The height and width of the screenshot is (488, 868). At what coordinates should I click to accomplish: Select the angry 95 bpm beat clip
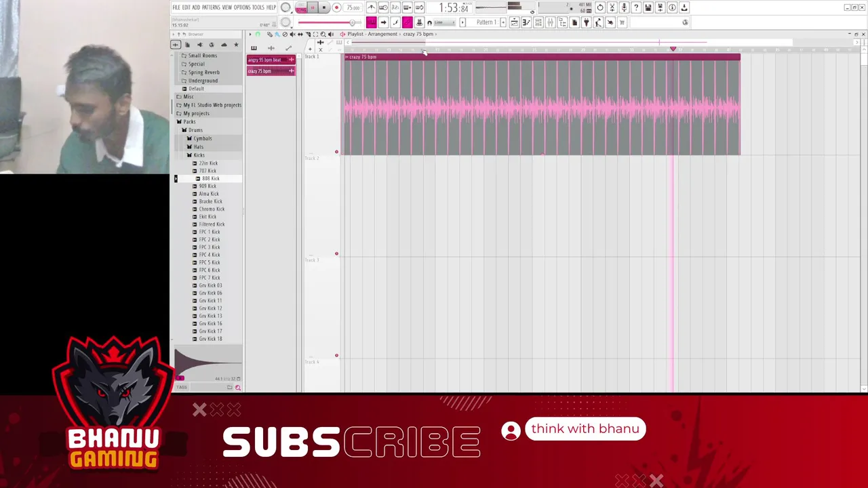click(271, 60)
